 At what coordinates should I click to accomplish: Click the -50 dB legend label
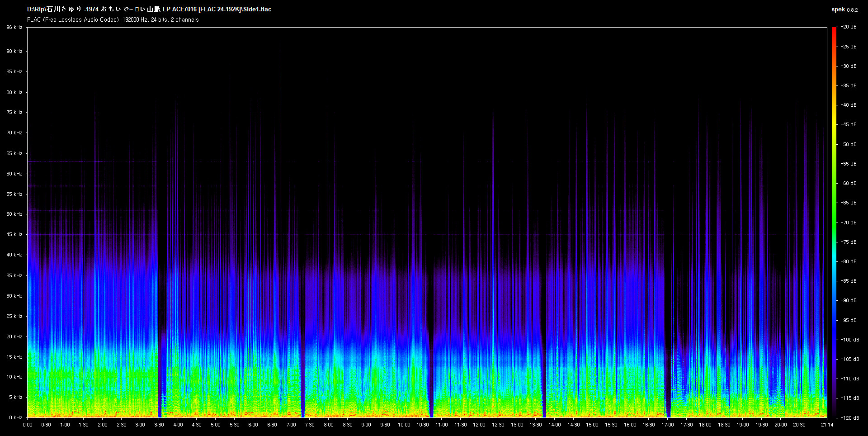(x=849, y=144)
